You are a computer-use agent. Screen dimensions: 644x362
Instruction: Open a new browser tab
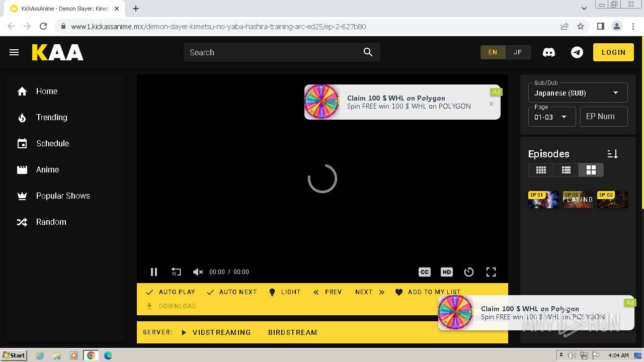click(136, 9)
